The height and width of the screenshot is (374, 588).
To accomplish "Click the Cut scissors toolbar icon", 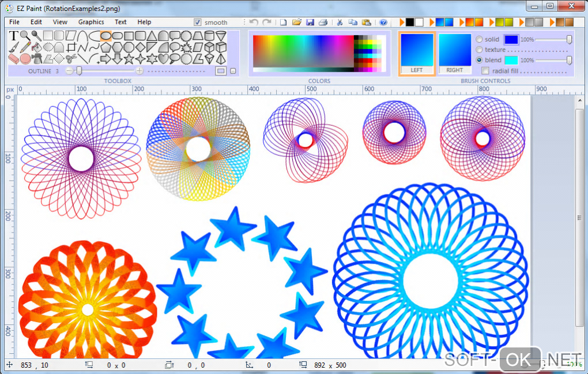I will coord(340,22).
